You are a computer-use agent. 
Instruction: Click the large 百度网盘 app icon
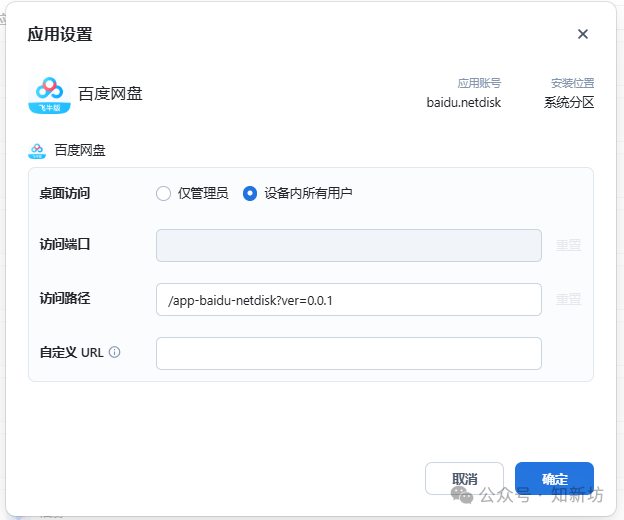pyautogui.click(x=49, y=95)
